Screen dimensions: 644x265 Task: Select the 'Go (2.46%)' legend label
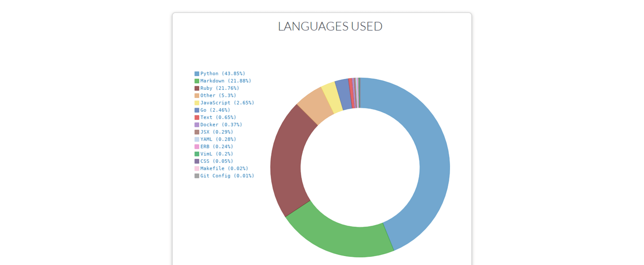coord(215,110)
